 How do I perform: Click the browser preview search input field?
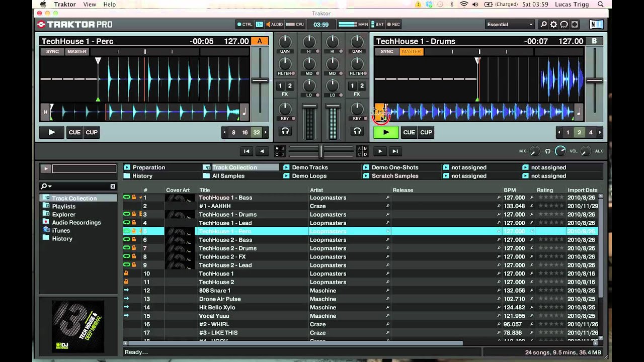84,168
